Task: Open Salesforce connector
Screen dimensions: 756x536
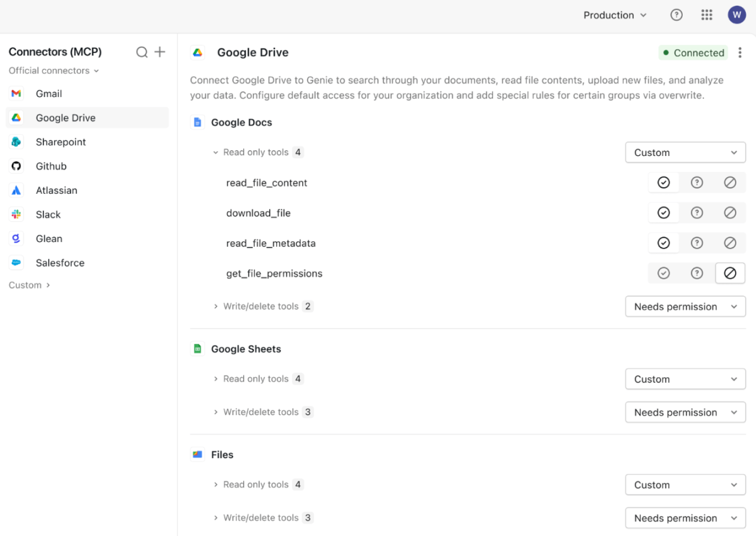Action: coord(87,263)
